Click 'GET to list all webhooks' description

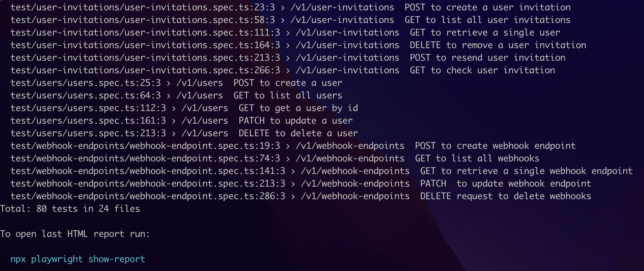click(477, 158)
